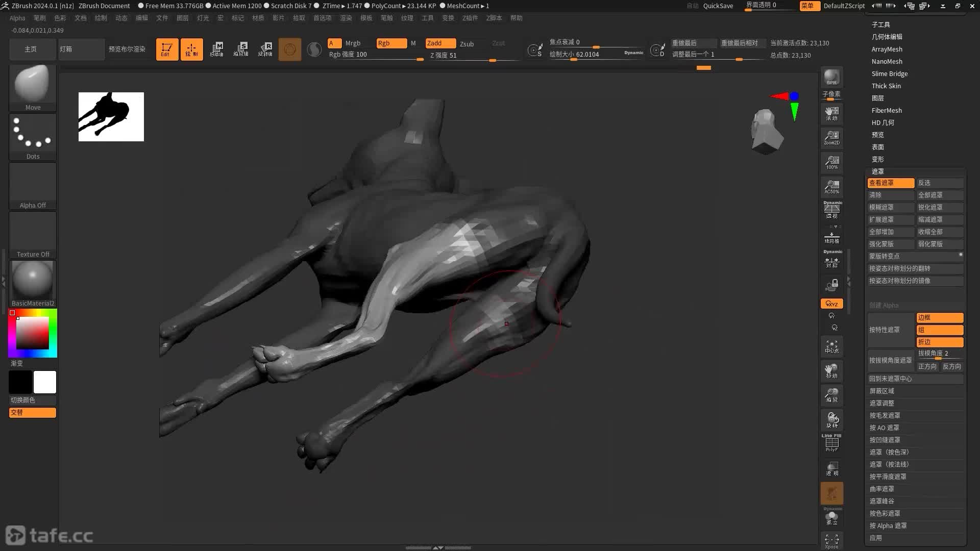This screenshot has width=980, height=551.
Task: Click the white secondary color swatch
Action: [x=45, y=382]
